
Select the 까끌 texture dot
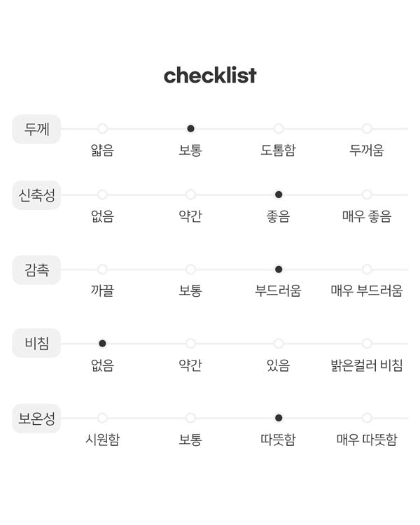102,269
